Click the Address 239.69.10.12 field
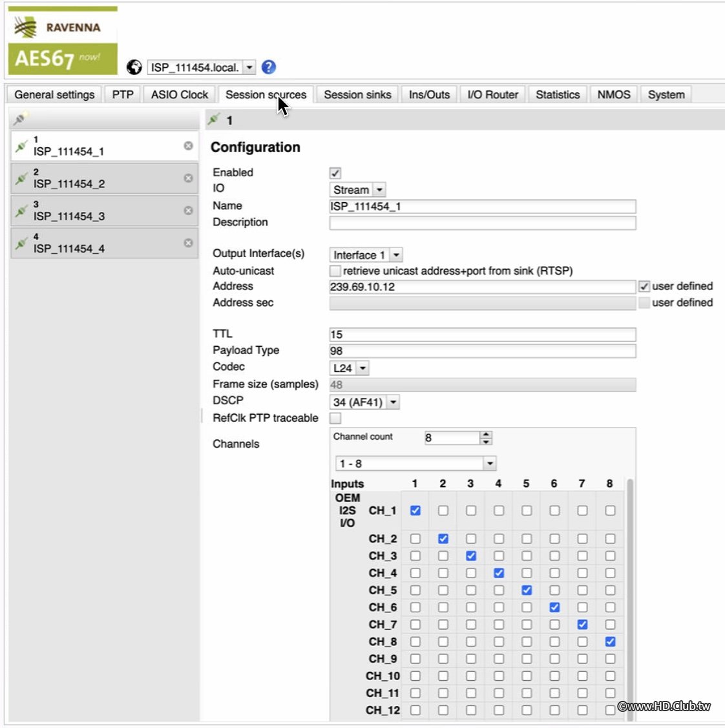The height and width of the screenshot is (728, 725). 483,287
